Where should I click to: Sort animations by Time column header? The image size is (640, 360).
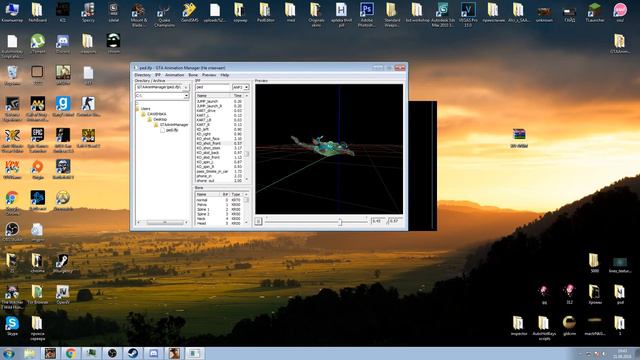coord(237,96)
